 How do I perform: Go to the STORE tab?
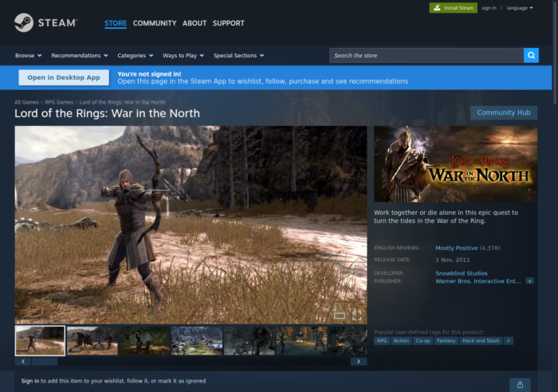pyautogui.click(x=116, y=23)
